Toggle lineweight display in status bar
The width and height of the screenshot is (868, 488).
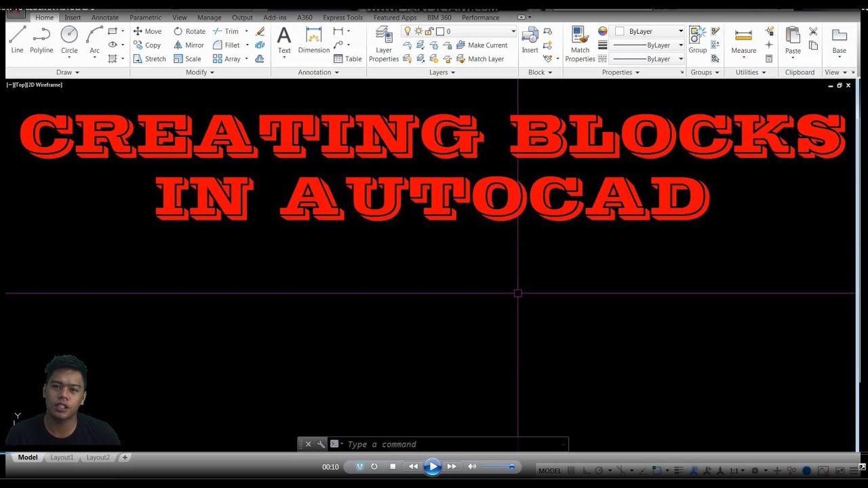[678, 470]
